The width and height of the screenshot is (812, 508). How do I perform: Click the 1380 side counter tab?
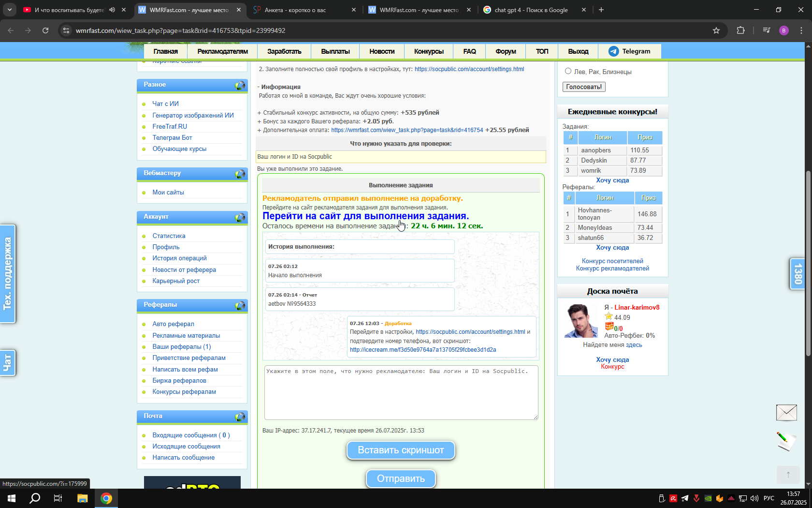click(x=797, y=274)
